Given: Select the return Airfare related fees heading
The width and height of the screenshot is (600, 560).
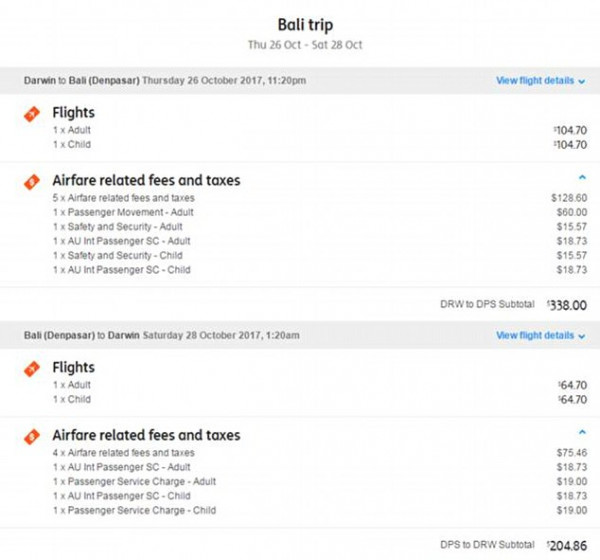Looking at the screenshot, I should tap(146, 435).
